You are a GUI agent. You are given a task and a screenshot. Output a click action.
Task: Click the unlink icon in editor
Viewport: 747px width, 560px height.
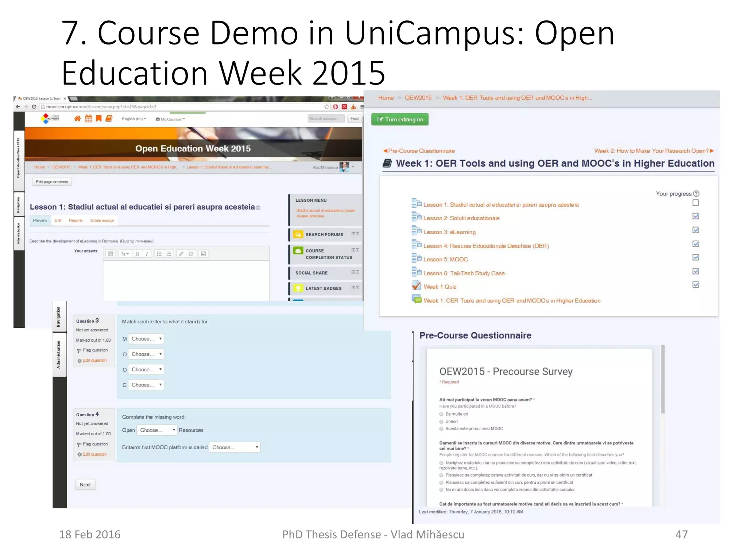point(191,254)
